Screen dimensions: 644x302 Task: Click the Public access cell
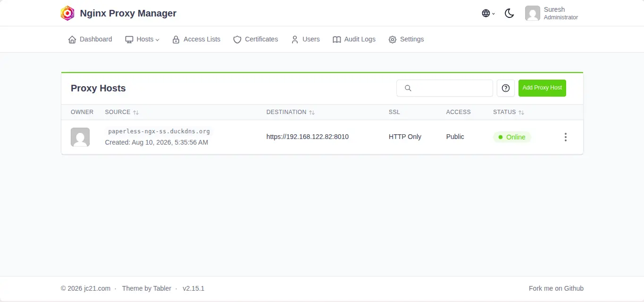pyautogui.click(x=455, y=137)
